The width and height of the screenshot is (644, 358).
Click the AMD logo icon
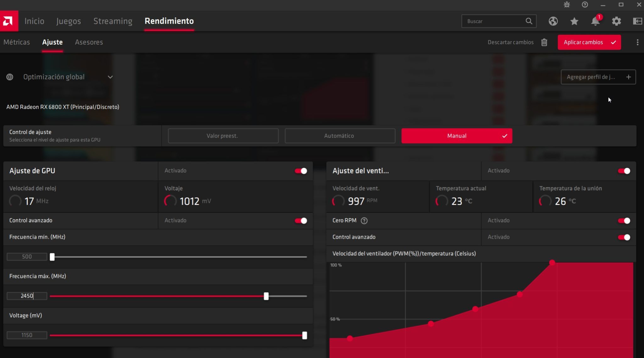[9, 21]
